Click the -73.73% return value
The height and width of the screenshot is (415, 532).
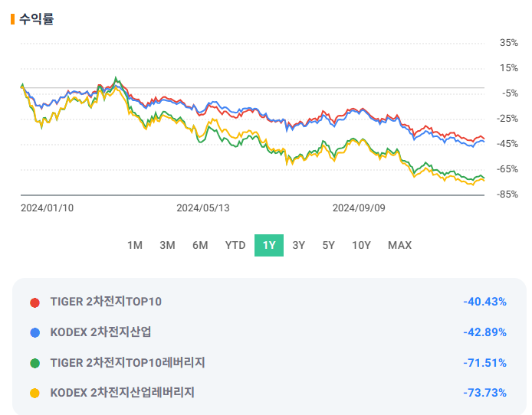484,393
